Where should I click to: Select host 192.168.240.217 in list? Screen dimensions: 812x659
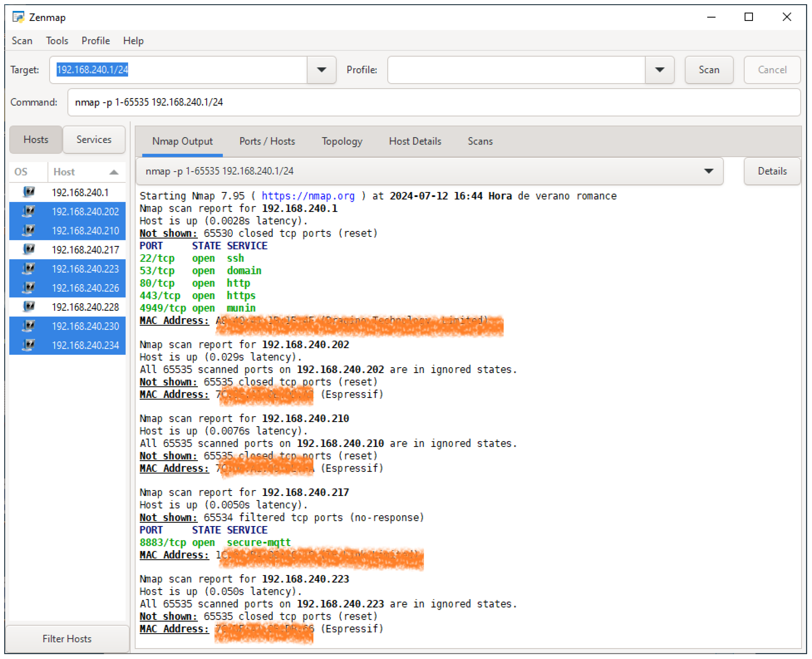coord(67,249)
